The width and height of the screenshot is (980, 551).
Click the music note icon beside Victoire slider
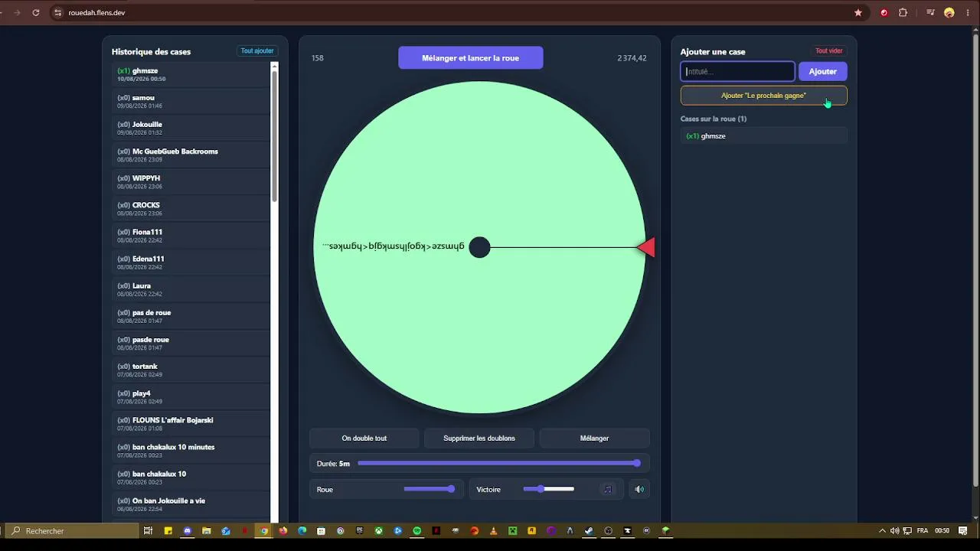click(x=608, y=489)
